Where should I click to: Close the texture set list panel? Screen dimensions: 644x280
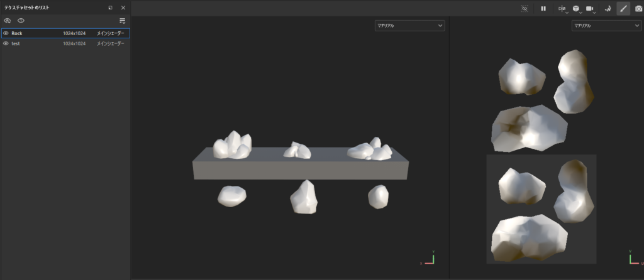[x=123, y=8]
